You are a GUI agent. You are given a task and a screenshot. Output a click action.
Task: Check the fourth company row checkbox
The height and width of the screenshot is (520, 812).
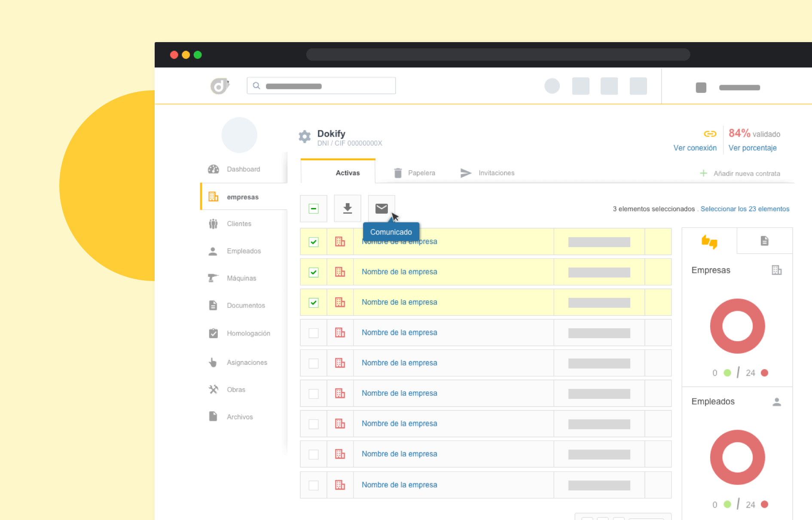[x=314, y=333]
